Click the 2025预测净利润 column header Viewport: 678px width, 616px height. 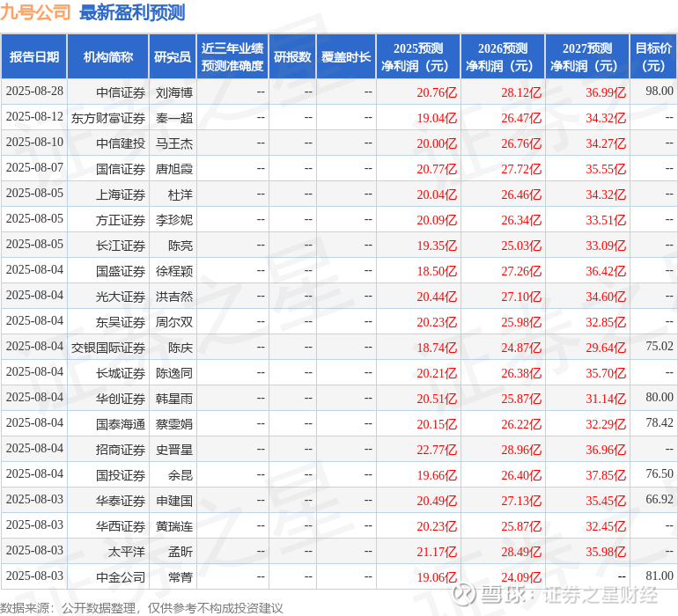point(418,56)
